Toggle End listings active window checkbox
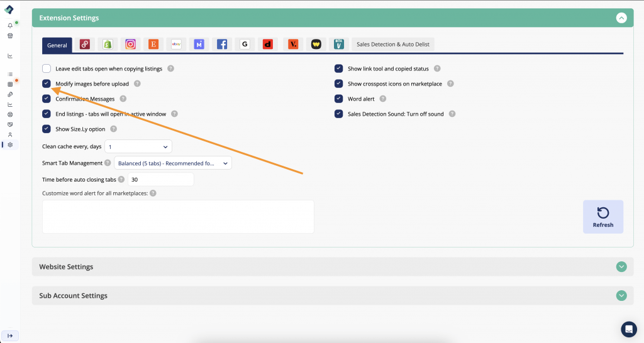The height and width of the screenshot is (343, 644). click(x=47, y=114)
